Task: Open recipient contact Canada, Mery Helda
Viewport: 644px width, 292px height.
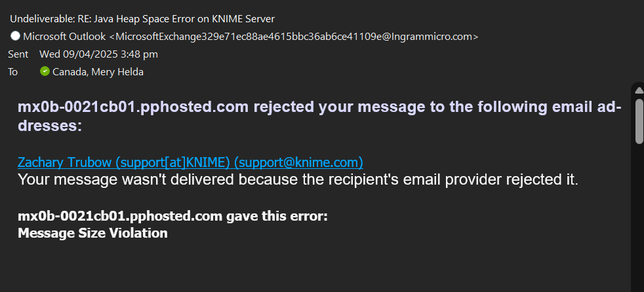Action: click(x=98, y=72)
